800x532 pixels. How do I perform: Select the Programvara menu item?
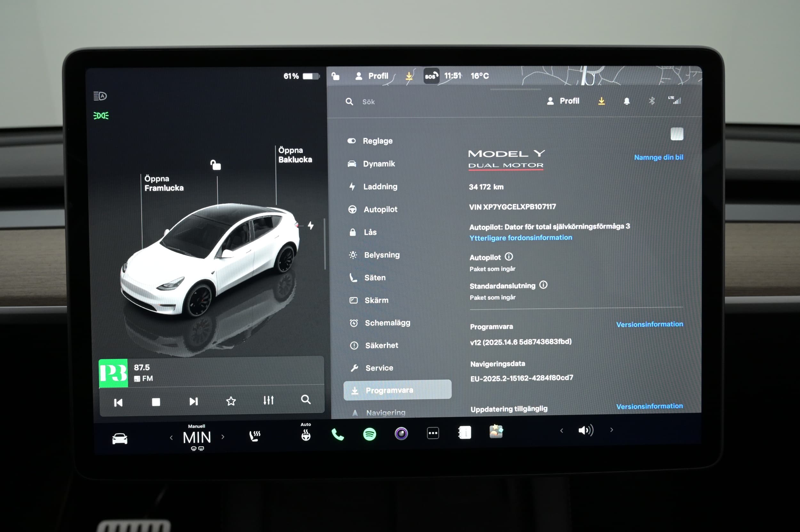397,390
